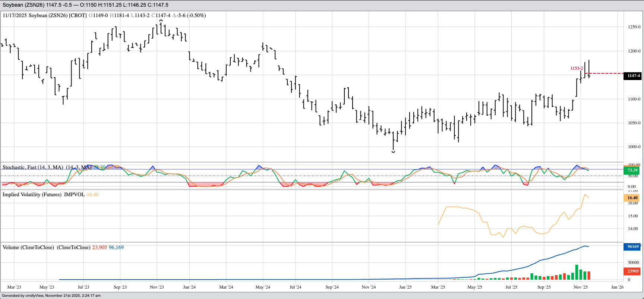Screen dimensions: 644x299
Task: Click the green 73.39 stochastic value badge
Action: [632, 170]
